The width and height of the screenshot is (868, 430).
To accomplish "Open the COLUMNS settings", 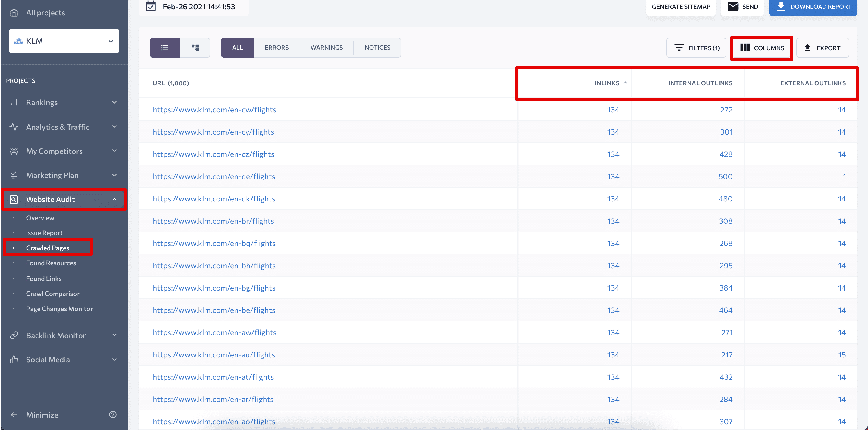I will point(761,48).
